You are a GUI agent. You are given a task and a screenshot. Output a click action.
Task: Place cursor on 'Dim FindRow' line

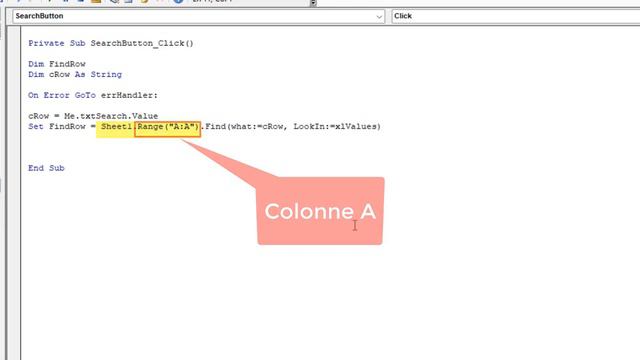[x=57, y=64]
